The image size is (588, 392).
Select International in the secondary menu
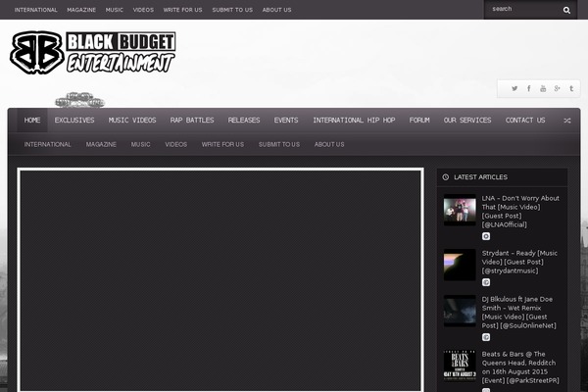(x=48, y=144)
